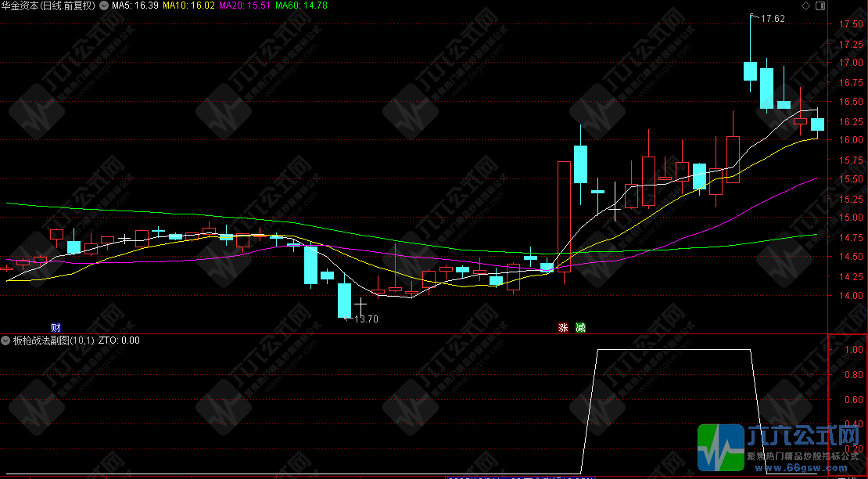The width and height of the screenshot is (868, 479).
Task: Click the 13.70 low price label
Action: point(366,319)
